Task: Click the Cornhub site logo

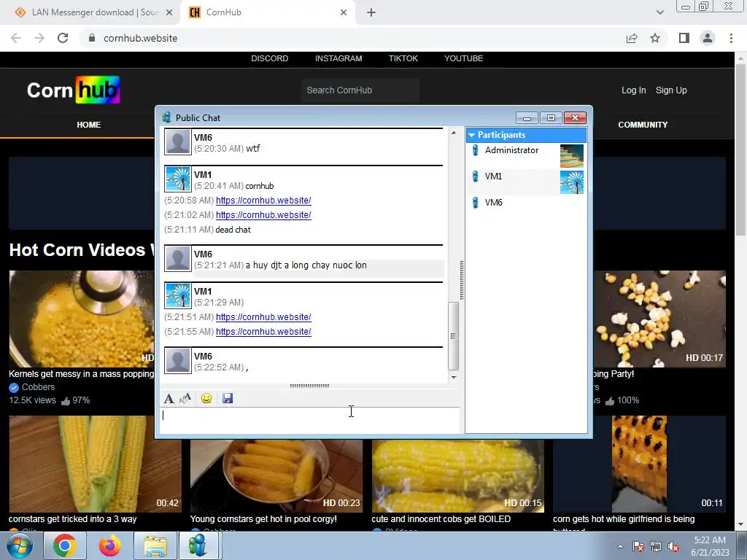Action: 74,90
